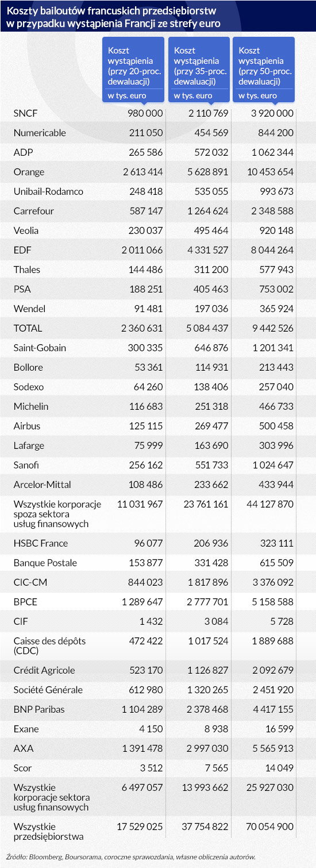Click the 50-proc. dewaluacji column header

tap(263, 70)
